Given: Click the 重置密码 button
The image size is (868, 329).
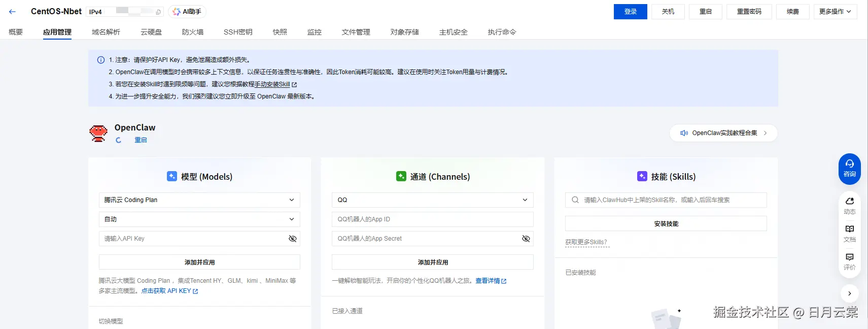Looking at the screenshot, I should coord(749,12).
